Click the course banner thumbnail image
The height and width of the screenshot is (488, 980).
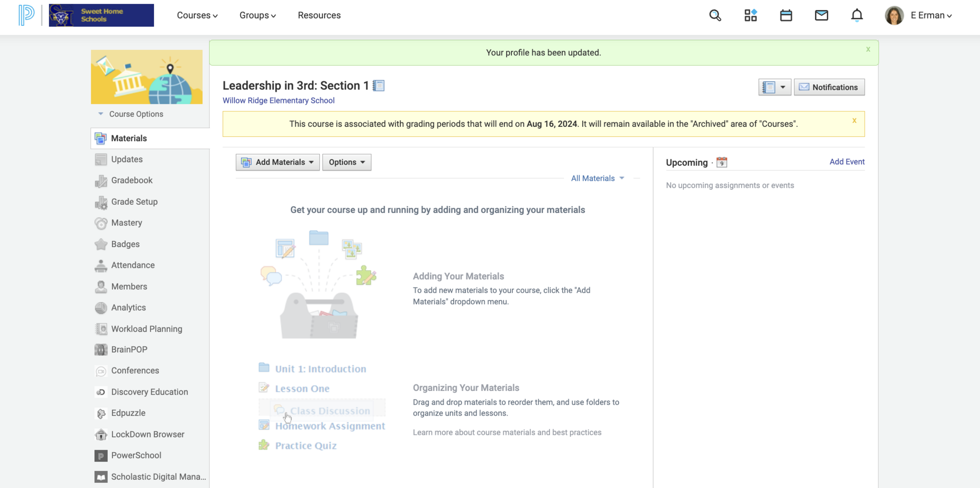[146, 77]
